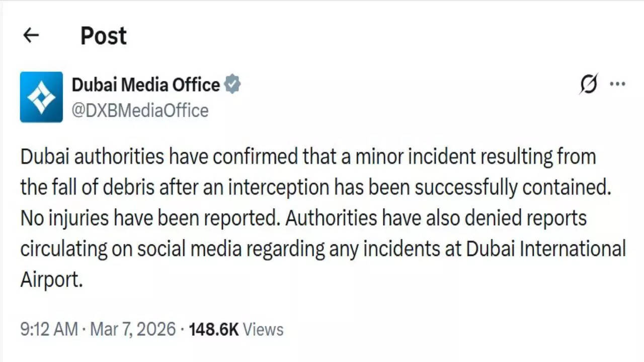644x362 pixels.
Task: Click the Post header title
Action: point(103,35)
